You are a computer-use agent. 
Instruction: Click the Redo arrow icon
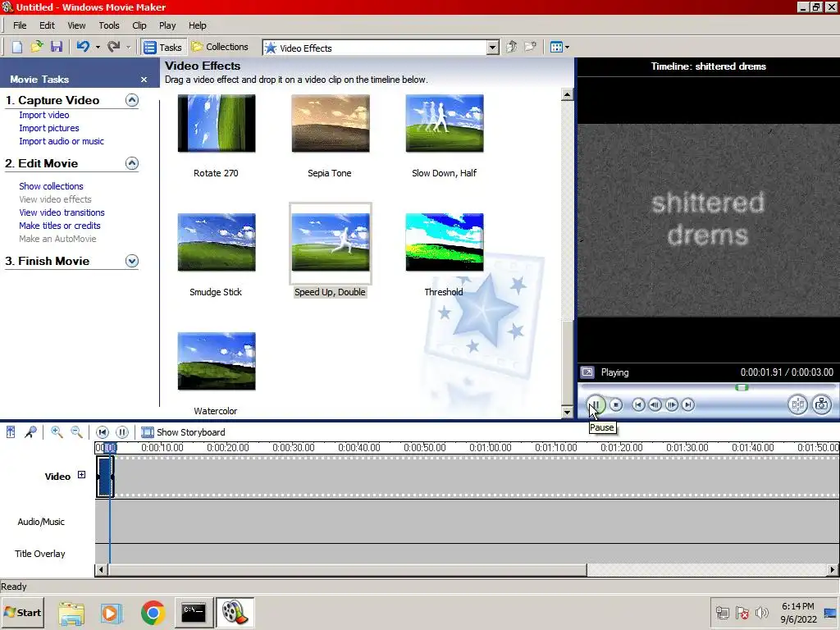click(113, 47)
